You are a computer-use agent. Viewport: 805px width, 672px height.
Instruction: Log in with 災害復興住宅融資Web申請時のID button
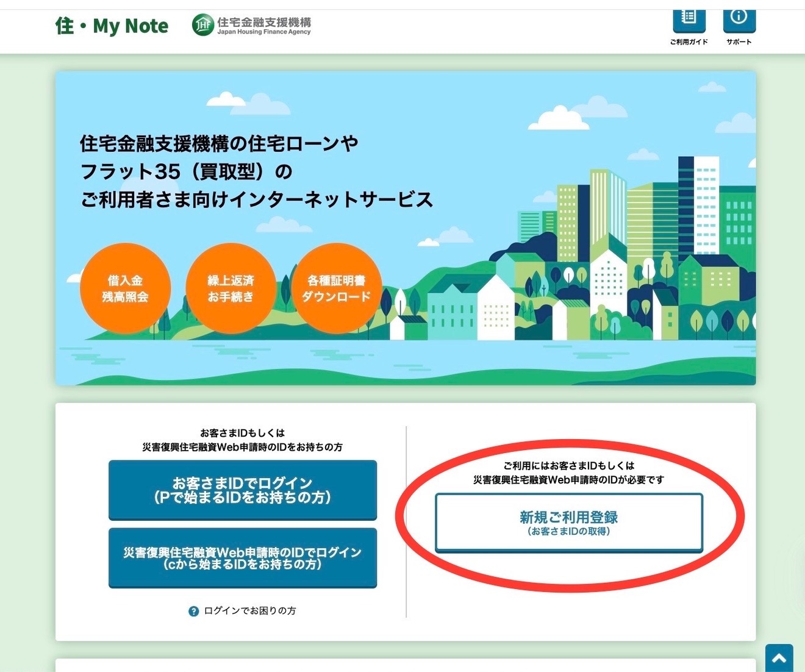(243, 558)
